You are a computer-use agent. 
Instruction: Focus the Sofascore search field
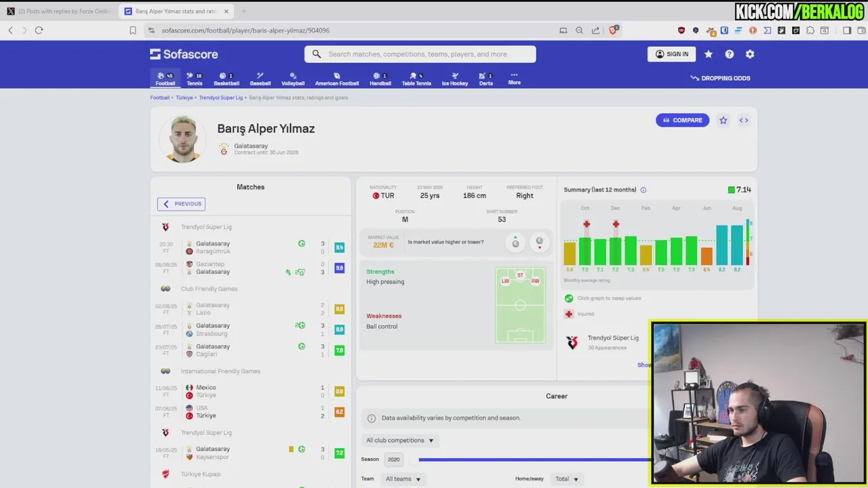tap(420, 54)
